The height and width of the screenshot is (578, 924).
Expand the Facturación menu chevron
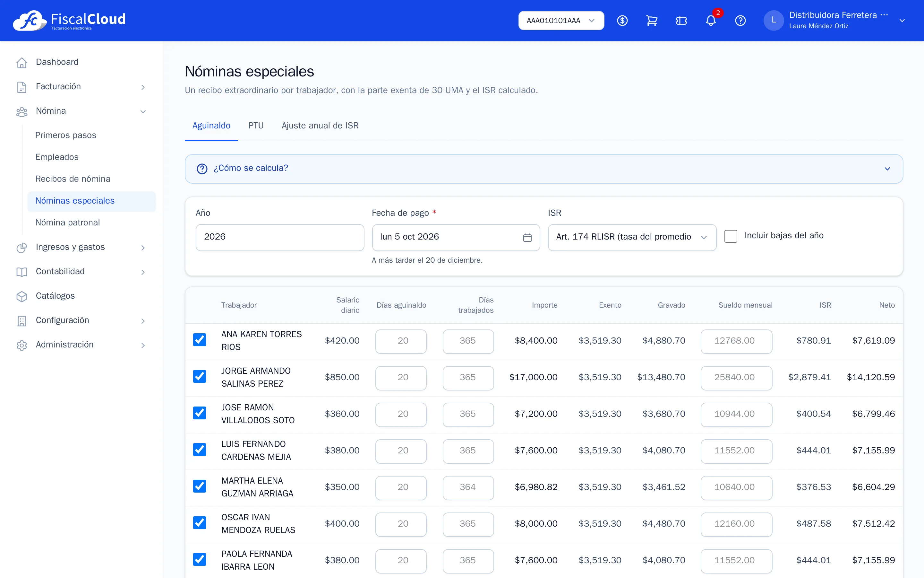click(143, 87)
